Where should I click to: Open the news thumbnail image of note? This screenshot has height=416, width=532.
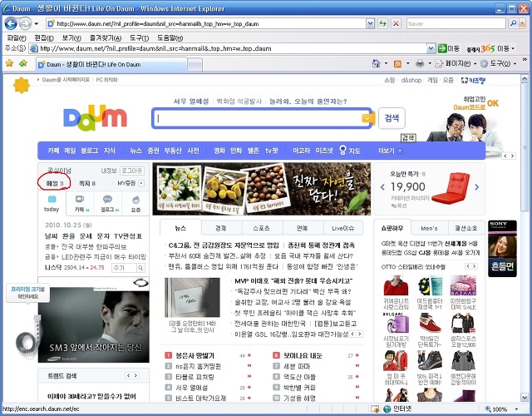(x=192, y=298)
